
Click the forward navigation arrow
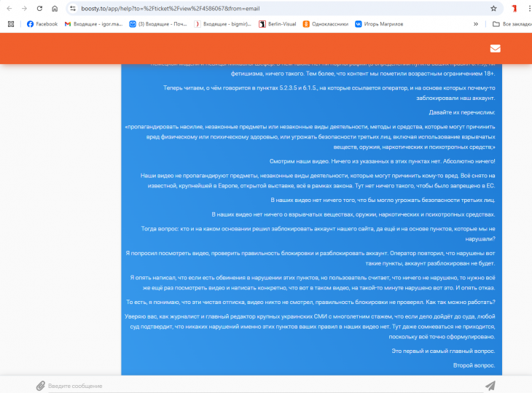(24, 9)
